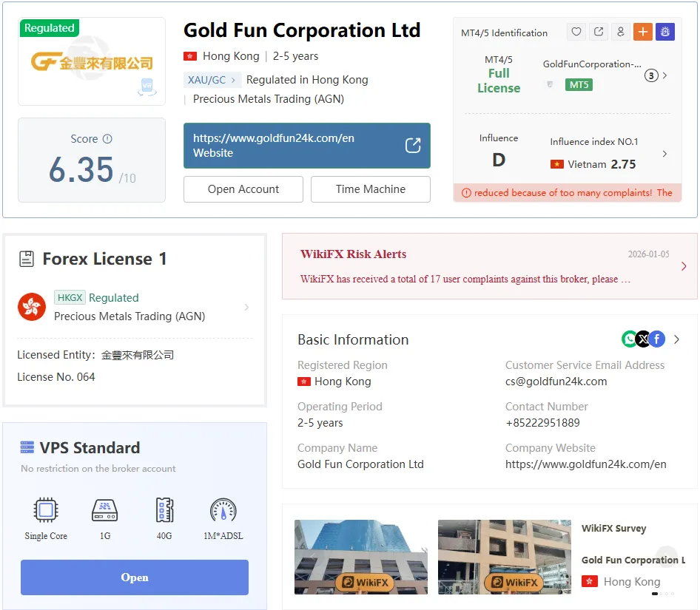Click the Vietnam flag in Influence section
This screenshot has height=610, width=700.
(x=556, y=164)
